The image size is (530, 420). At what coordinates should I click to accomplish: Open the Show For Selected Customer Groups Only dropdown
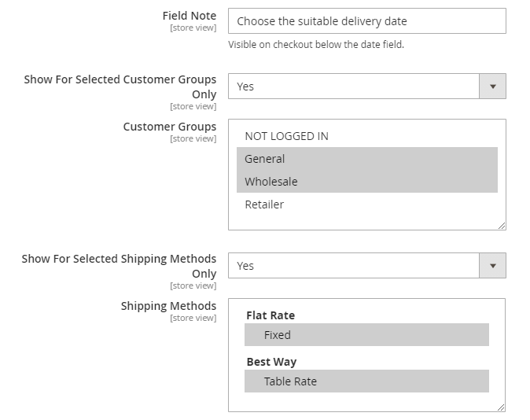[354, 87]
